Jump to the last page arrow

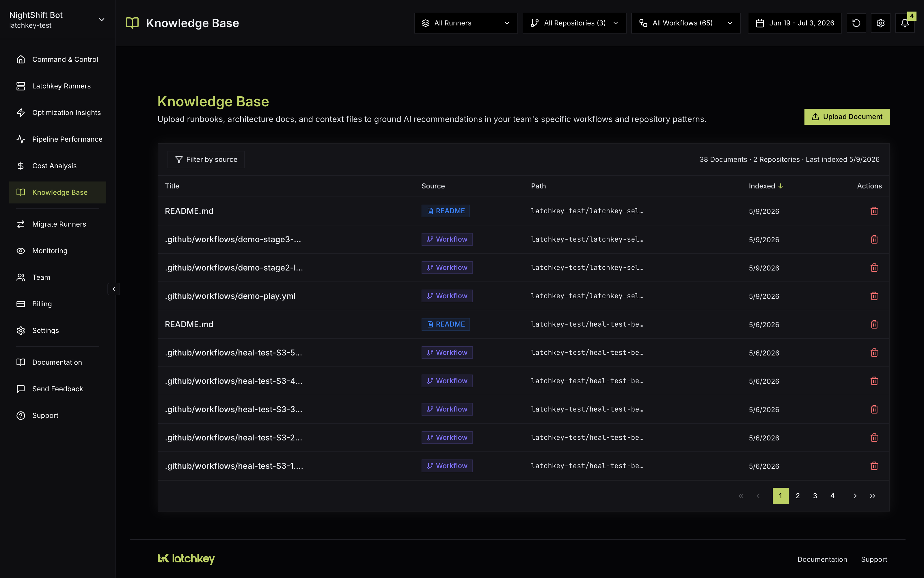(x=872, y=496)
